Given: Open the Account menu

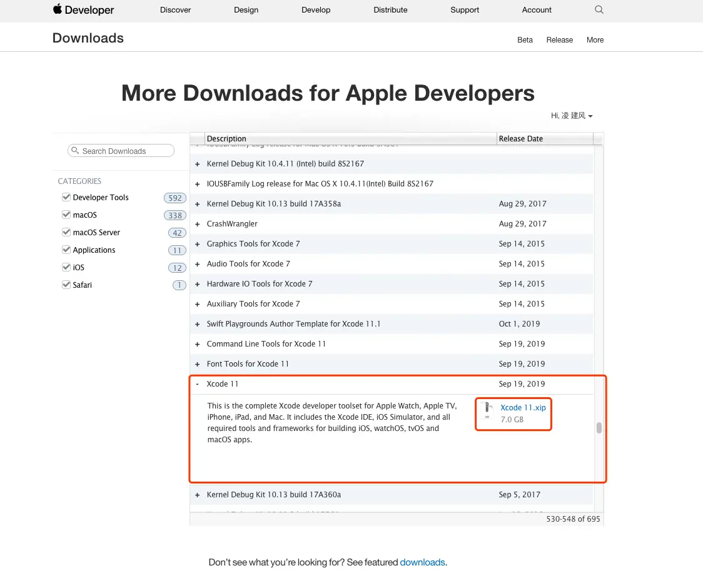Looking at the screenshot, I should (537, 10).
